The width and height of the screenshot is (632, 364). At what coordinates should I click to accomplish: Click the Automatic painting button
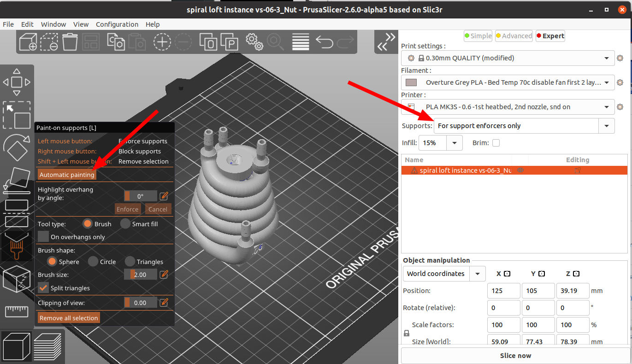[x=67, y=175]
